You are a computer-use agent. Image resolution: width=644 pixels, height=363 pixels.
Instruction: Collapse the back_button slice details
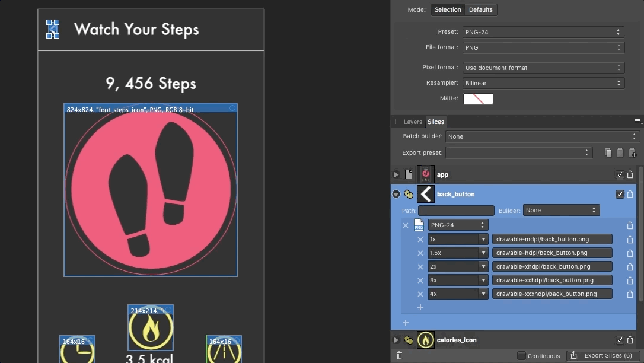pos(396,194)
